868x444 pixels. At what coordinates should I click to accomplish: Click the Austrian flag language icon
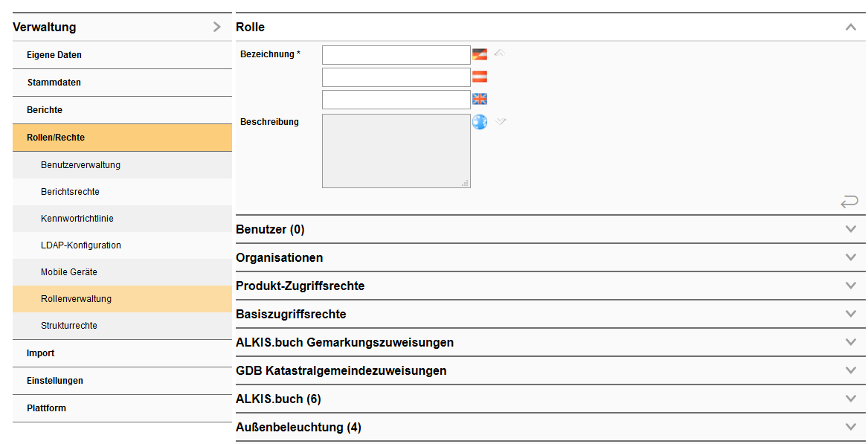pyautogui.click(x=480, y=77)
